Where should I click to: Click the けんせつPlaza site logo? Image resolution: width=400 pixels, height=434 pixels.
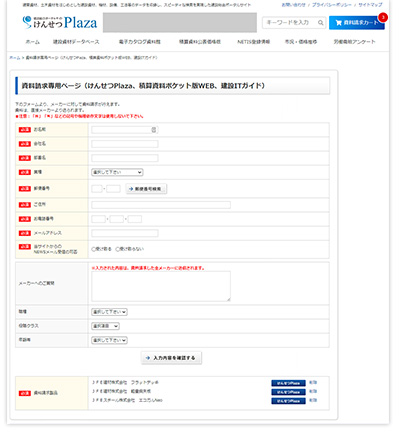pyautogui.click(x=60, y=22)
